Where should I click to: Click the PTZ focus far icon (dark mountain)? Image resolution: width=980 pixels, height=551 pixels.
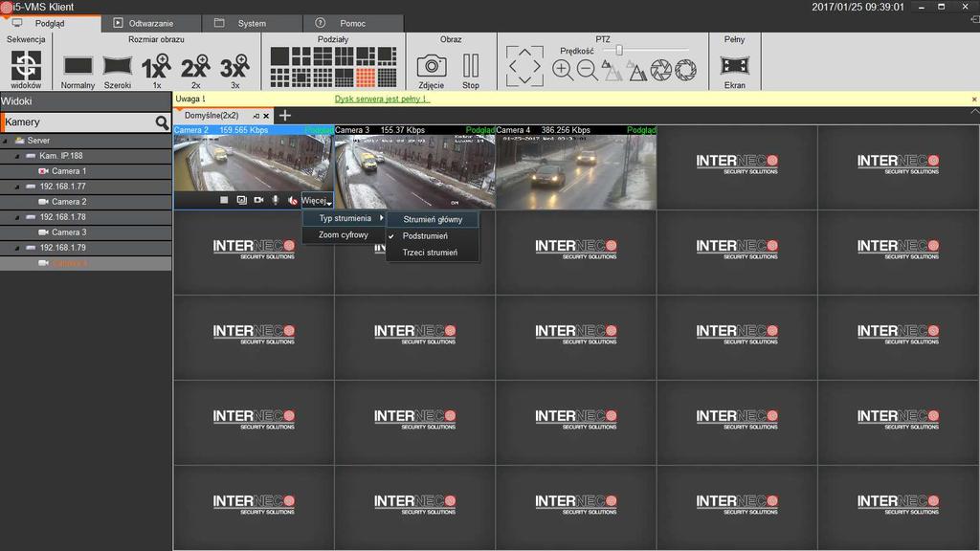636,71
